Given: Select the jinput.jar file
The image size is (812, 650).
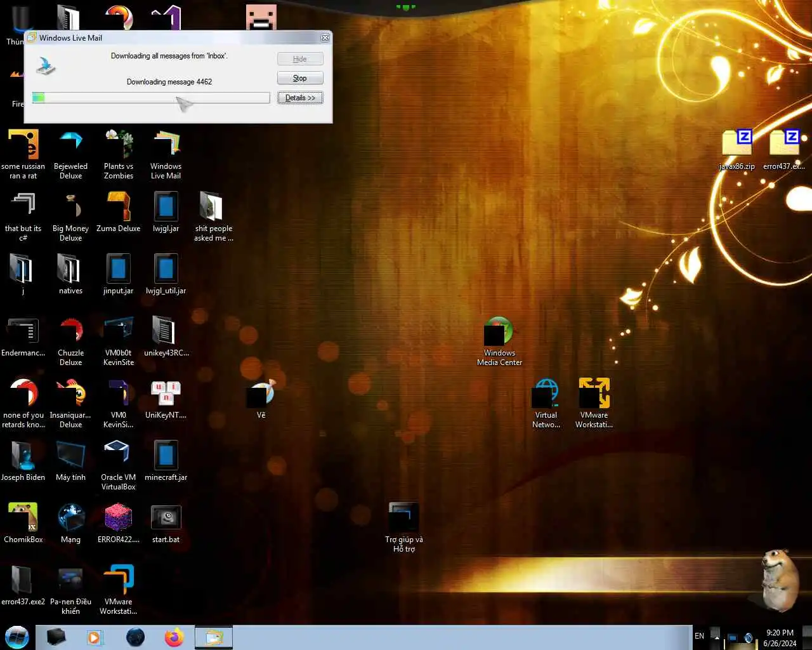Looking at the screenshot, I should click(x=119, y=274).
